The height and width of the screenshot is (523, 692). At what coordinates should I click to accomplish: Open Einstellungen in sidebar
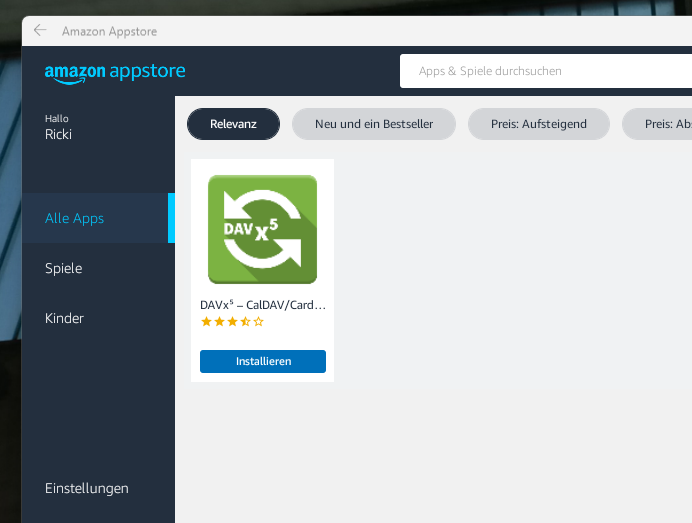pyautogui.click(x=87, y=488)
